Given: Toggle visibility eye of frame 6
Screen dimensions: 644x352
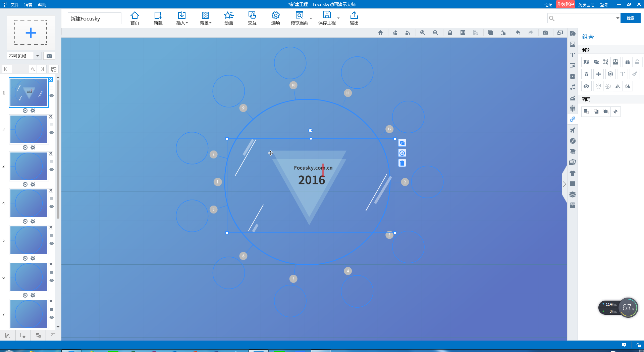Looking at the screenshot, I should click(52, 280).
